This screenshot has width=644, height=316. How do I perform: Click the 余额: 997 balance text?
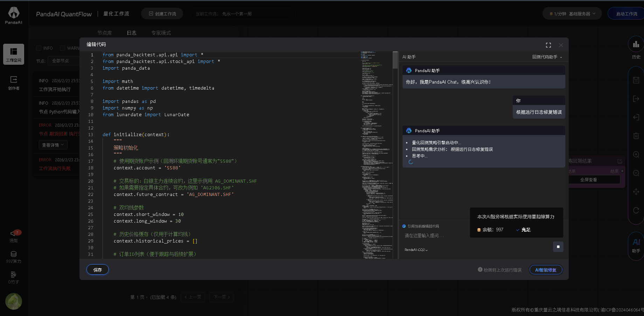pos(493,230)
